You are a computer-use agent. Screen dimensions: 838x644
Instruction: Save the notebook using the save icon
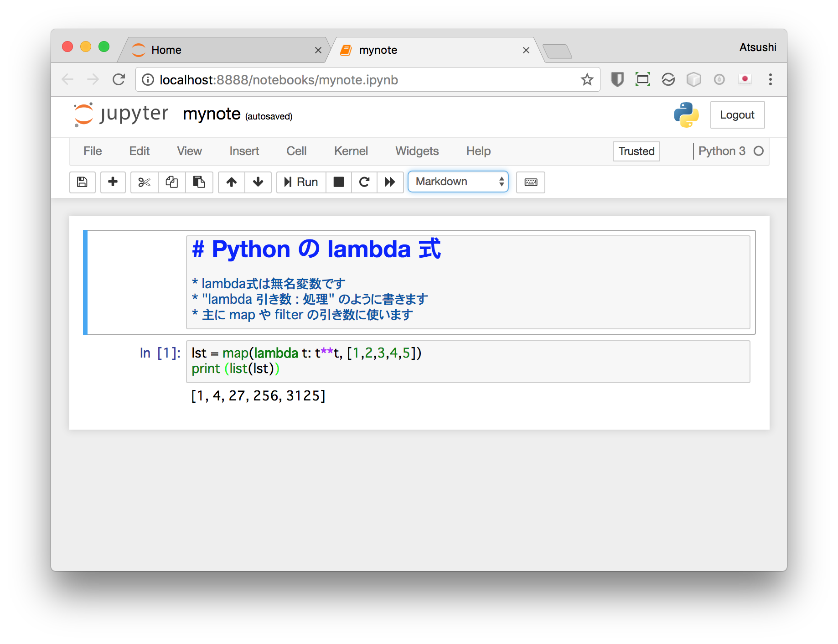tap(82, 182)
